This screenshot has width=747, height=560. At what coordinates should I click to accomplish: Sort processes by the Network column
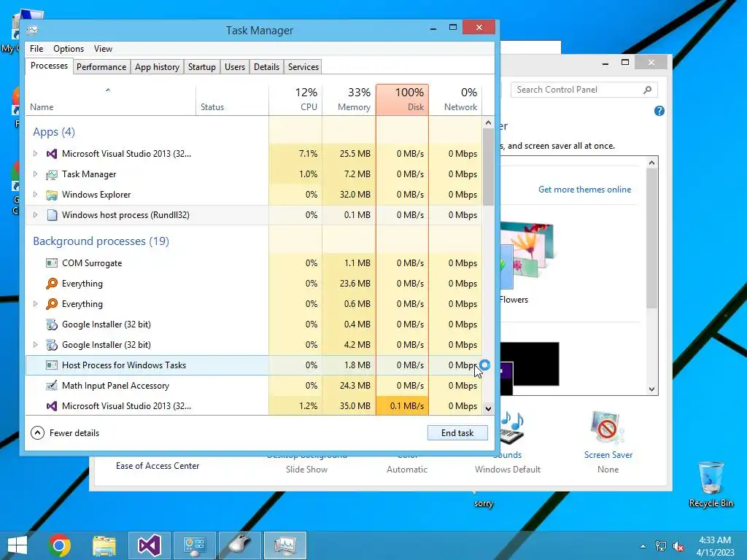(455, 100)
